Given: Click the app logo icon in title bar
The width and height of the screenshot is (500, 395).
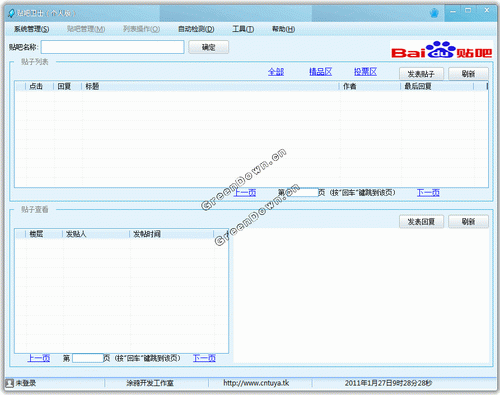Looking at the screenshot, I should [12, 13].
